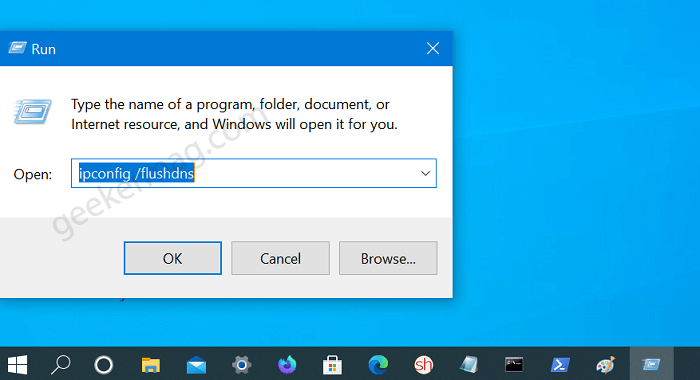
Task: Open Microsoft Store on the taskbar
Action: click(x=333, y=365)
